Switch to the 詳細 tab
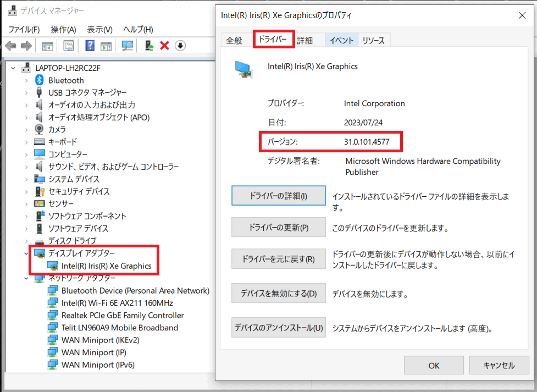This screenshot has height=392, width=537. point(305,41)
